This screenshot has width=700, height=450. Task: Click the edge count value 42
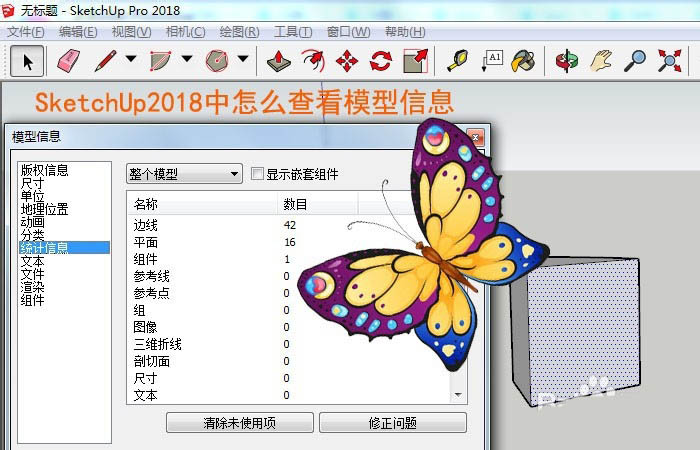[290, 225]
